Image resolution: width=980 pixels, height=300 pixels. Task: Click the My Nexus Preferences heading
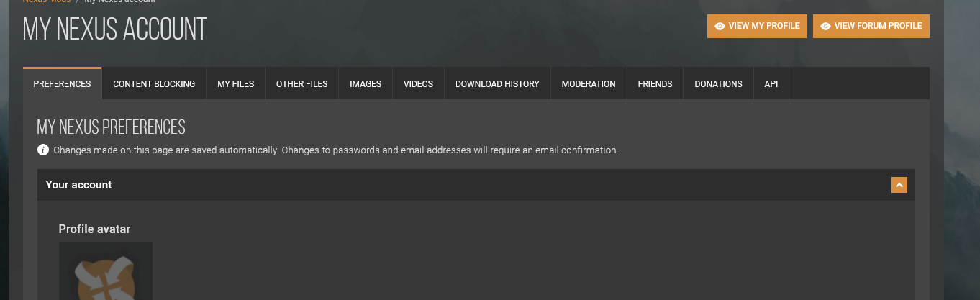(112, 127)
